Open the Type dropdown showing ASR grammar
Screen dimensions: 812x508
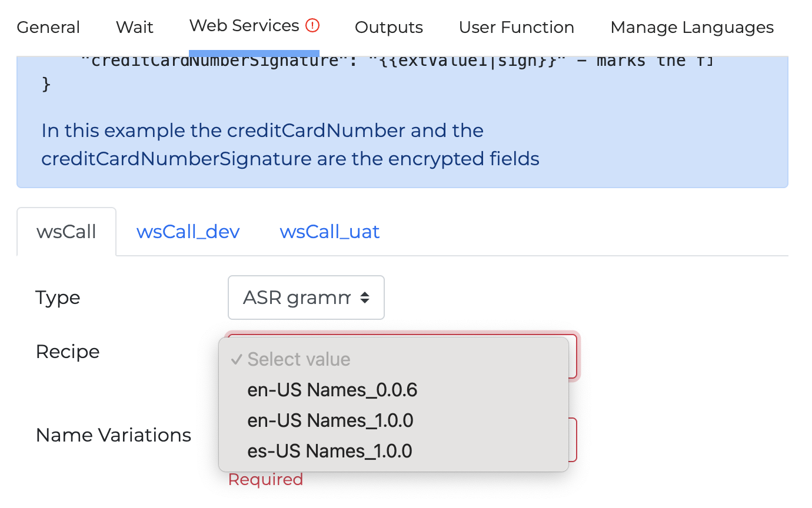pyautogui.click(x=306, y=298)
